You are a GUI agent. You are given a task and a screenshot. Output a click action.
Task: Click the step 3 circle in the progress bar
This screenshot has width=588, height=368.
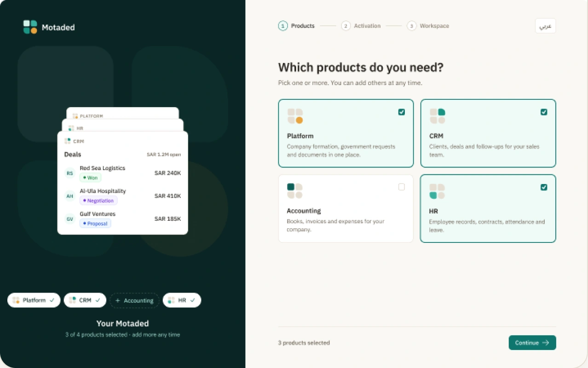(412, 26)
